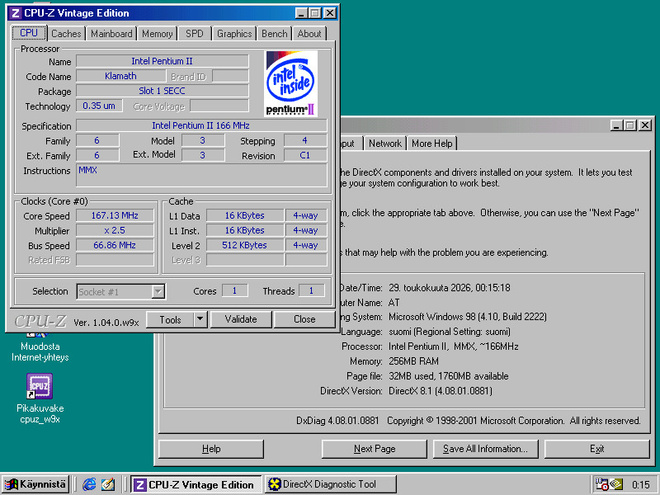The image size is (660, 495).
Task: Click the Exit button in DxDiag
Action: tap(597, 449)
